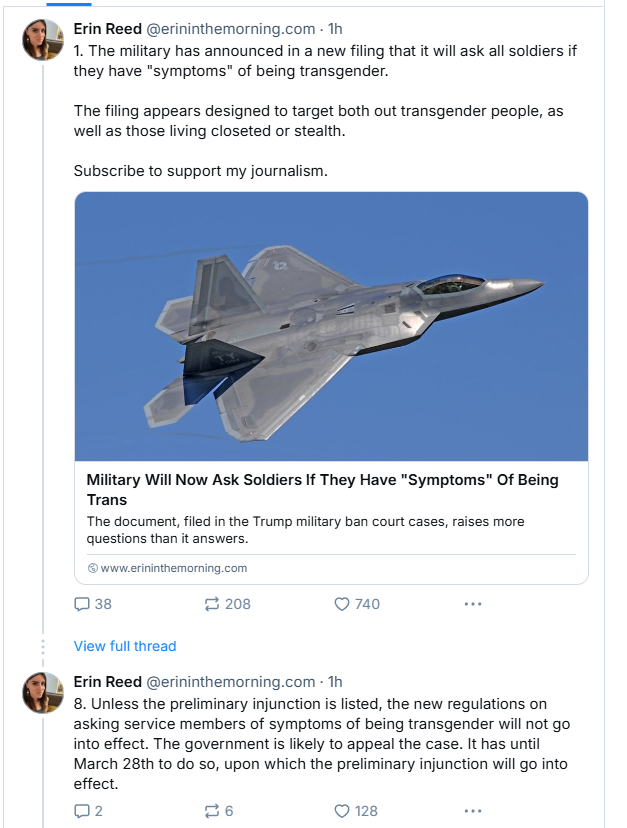Open Erin Reed's avatar on the first post
627x828 pixels.
pyautogui.click(x=43, y=39)
